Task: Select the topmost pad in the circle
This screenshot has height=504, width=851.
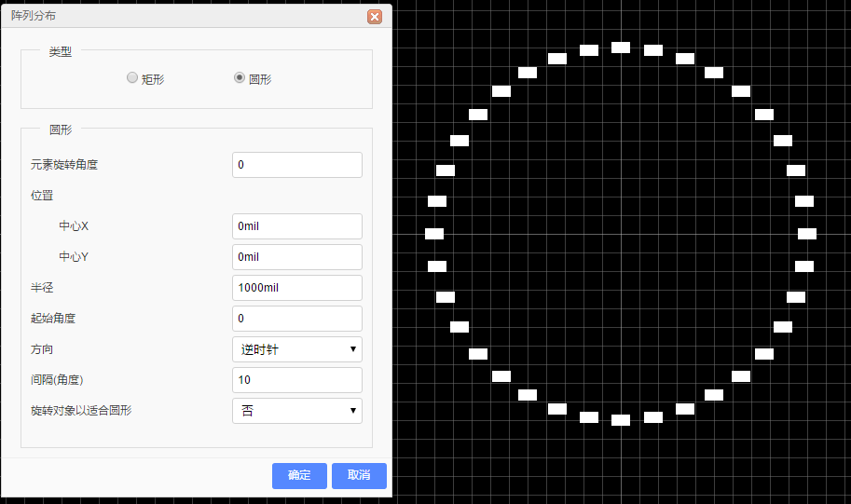Action: (621, 47)
